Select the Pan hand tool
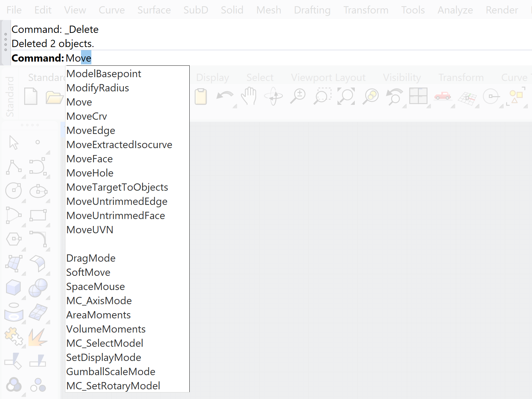 coord(249,96)
